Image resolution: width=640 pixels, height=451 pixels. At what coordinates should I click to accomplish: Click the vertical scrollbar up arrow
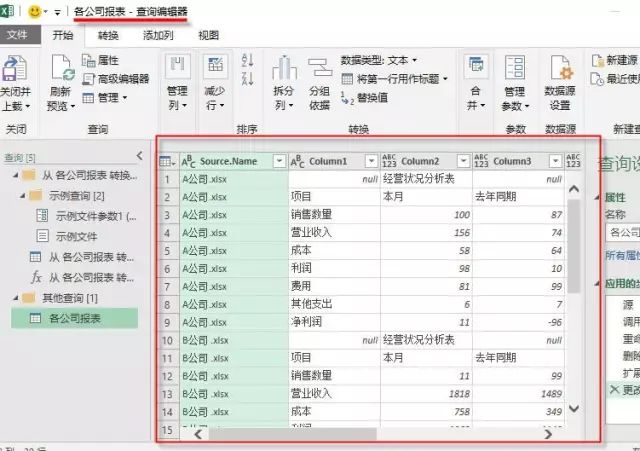tap(574, 189)
